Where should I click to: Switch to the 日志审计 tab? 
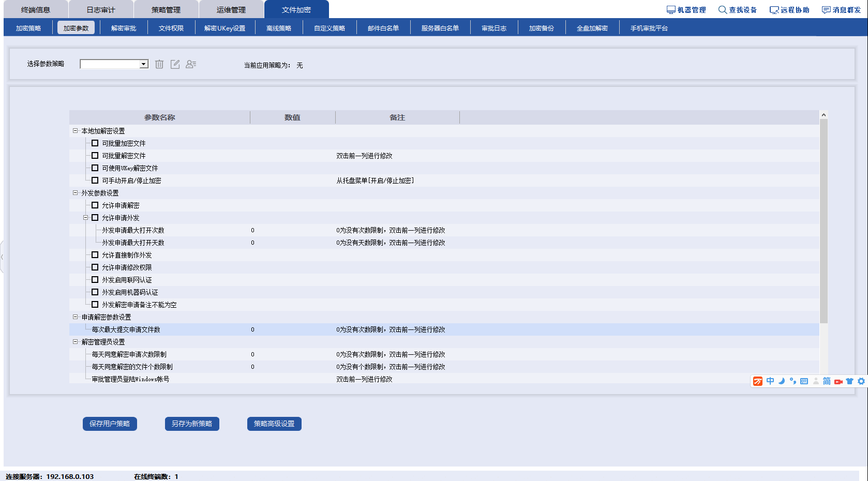[101, 10]
